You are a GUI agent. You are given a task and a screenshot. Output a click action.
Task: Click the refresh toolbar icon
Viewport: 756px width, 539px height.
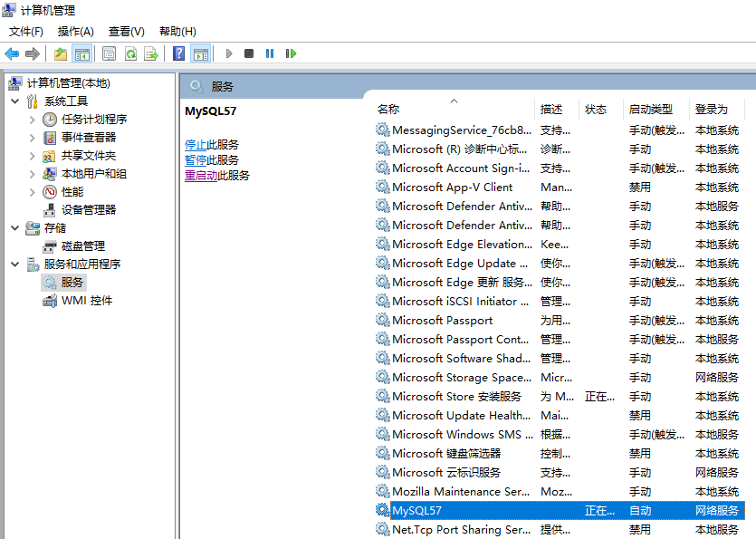130,53
